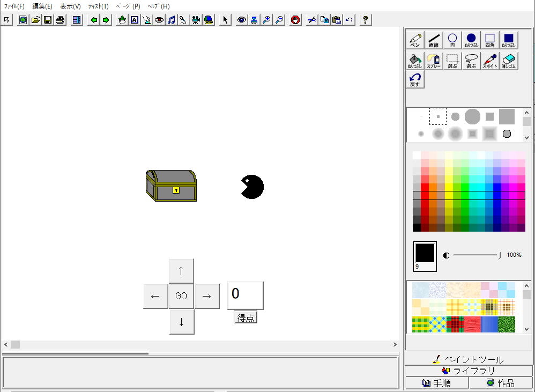The image size is (535, 392).
Task: Open the 表示(V) menu
Action: coord(70,6)
